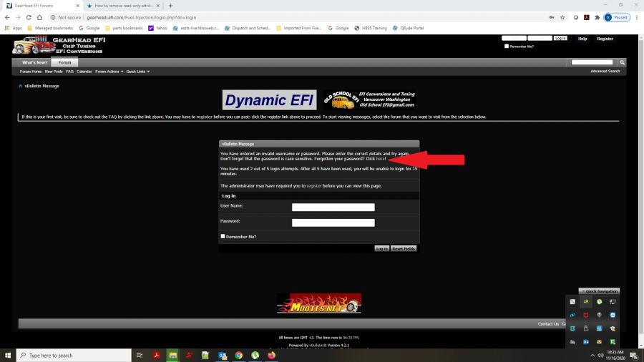Bookmark this page with the star icon
The width and height of the screenshot is (644, 362).
pos(563,17)
